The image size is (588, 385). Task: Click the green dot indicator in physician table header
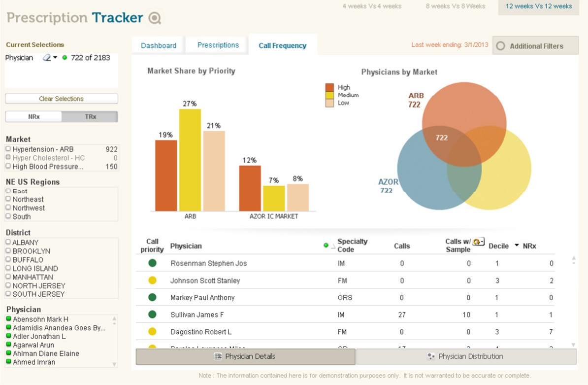[326, 245]
